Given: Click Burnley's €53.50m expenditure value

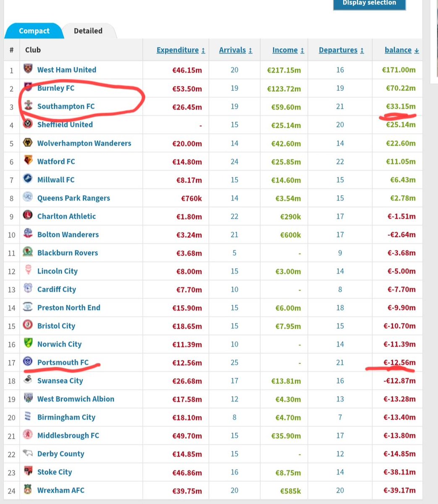Looking at the screenshot, I should pyautogui.click(x=187, y=88).
